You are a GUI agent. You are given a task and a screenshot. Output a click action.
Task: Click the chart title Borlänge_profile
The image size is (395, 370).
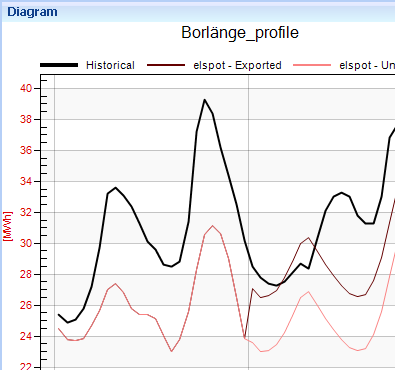[240, 33]
